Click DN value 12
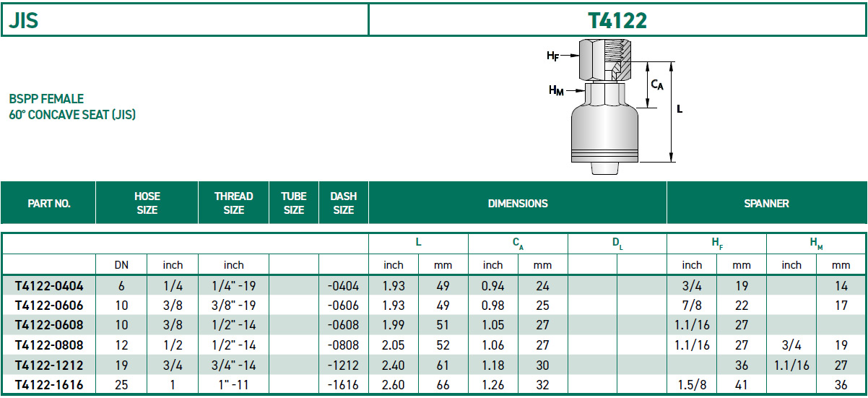Screen dimensions: 868x398 pos(121,345)
